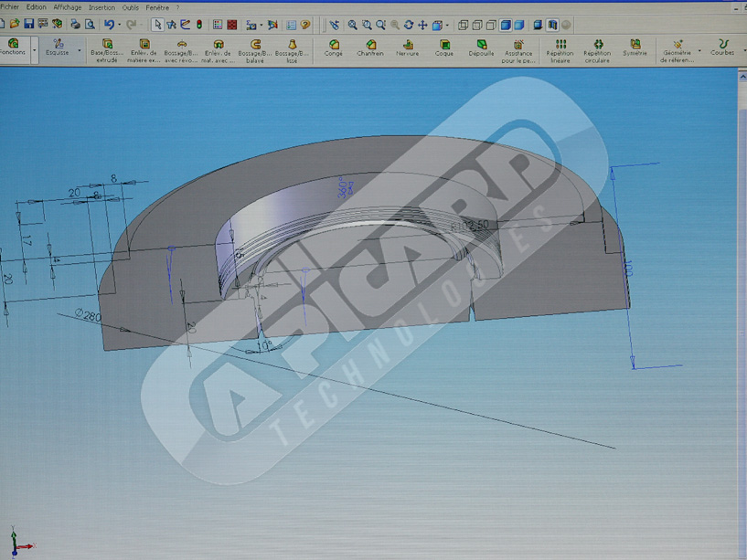
Task: Click the options list icon beside help
Action: point(292,25)
